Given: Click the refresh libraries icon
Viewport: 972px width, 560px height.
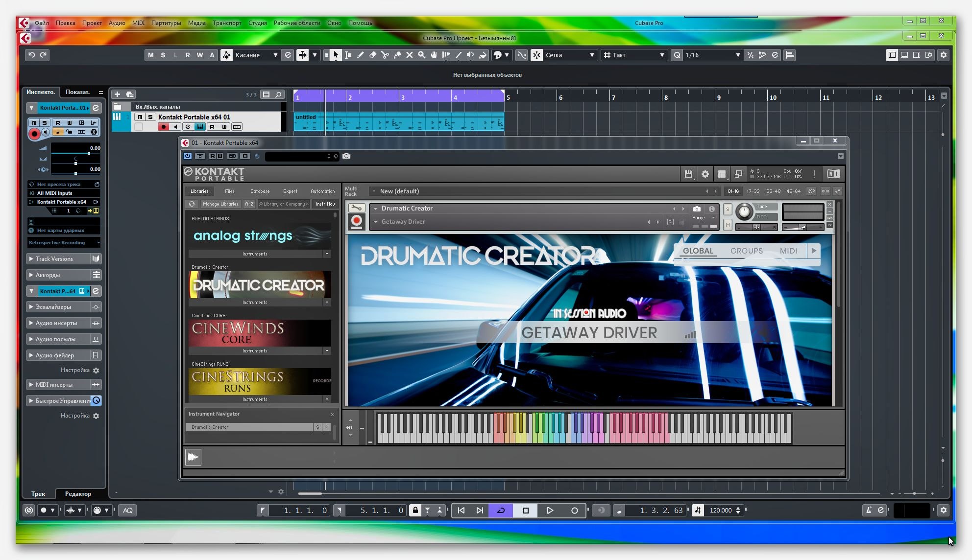Looking at the screenshot, I should click(x=192, y=204).
